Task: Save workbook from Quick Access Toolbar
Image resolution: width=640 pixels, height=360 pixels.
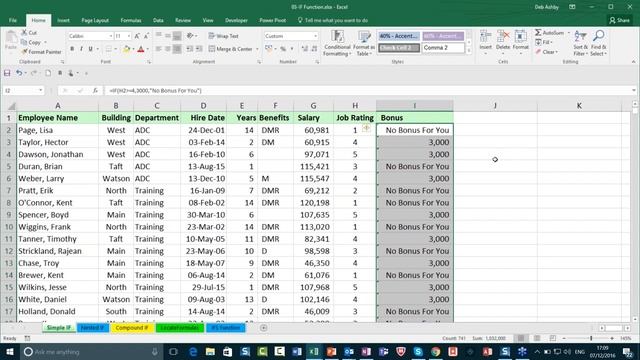Action: pos(7,73)
